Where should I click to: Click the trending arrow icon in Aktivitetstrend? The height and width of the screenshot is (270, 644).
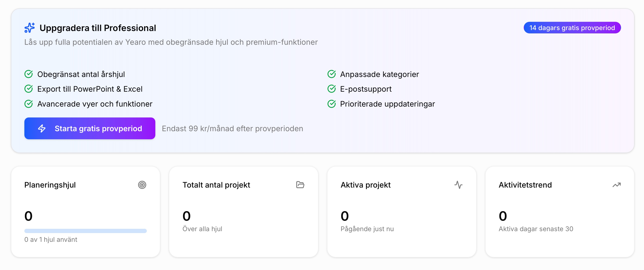point(616,185)
